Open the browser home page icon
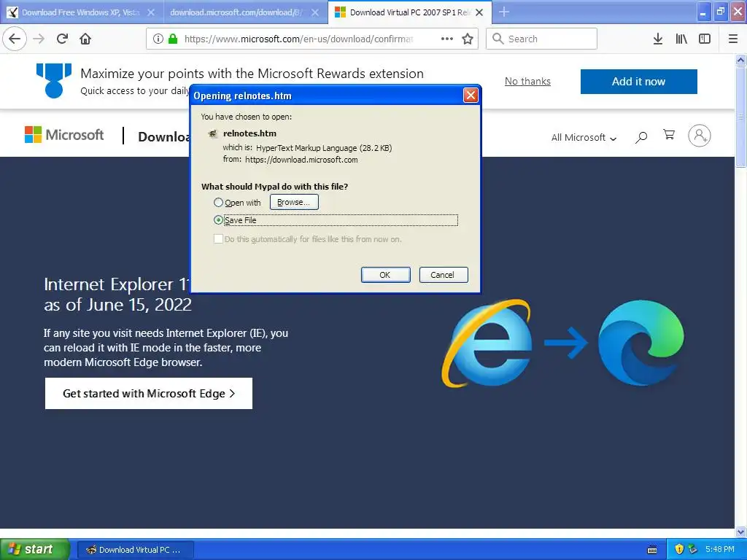The image size is (747, 560). (x=85, y=39)
